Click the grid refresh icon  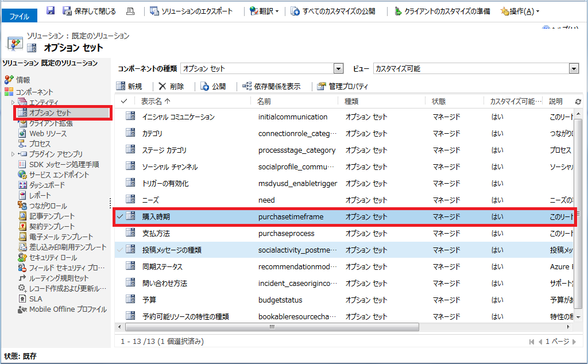coord(578,102)
